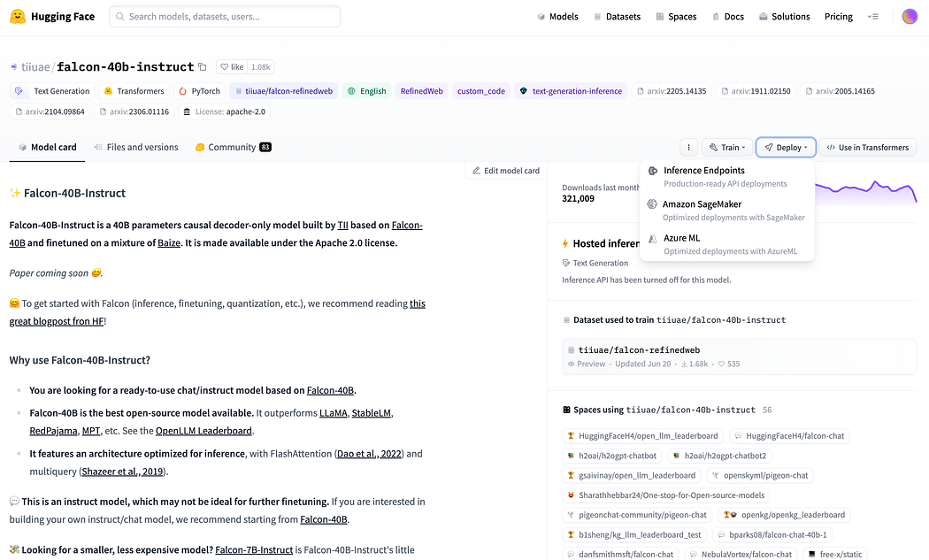Click the text-generation-inference tag
The height and width of the screenshot is (560, 929).
tap(571, 91)
